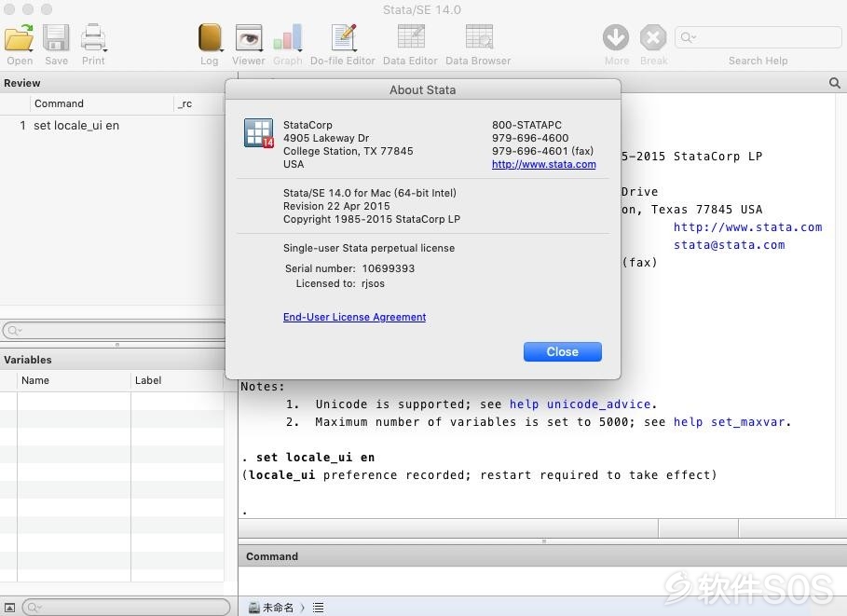Open help set_maxvar link
This screenshot has height=616, width=847.
(x=730, y=422)
